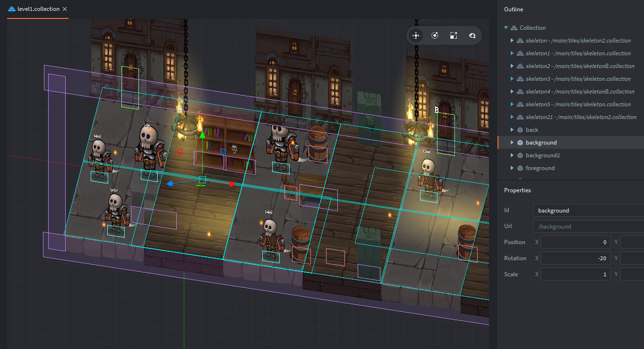Click the red X-axis gizmo handle

pos(232,184)
